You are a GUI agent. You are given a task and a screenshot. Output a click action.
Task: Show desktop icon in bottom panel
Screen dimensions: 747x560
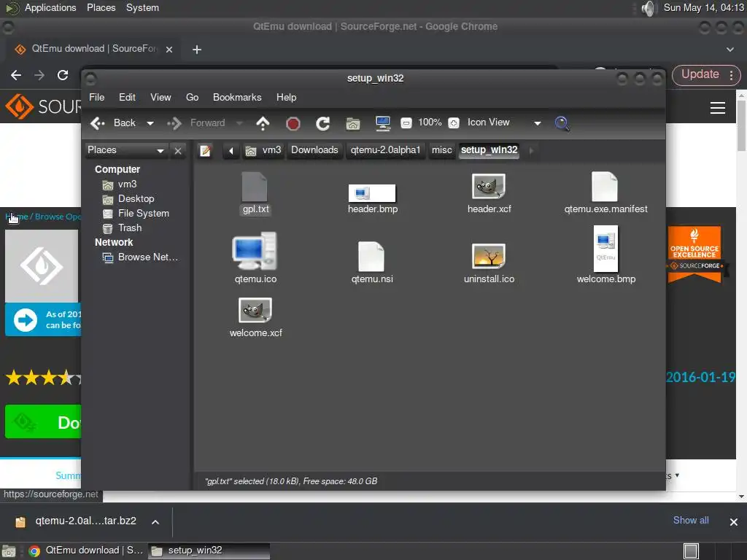[9, 551]
